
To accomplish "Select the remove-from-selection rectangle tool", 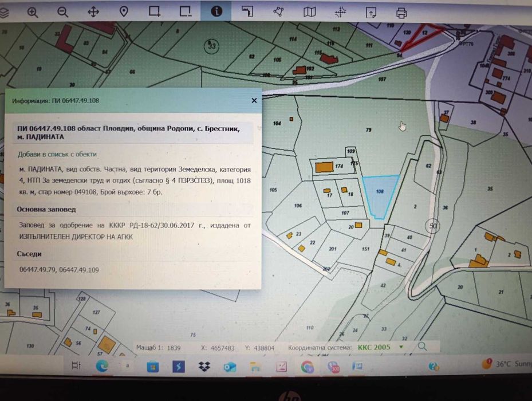I will [185, 11].
